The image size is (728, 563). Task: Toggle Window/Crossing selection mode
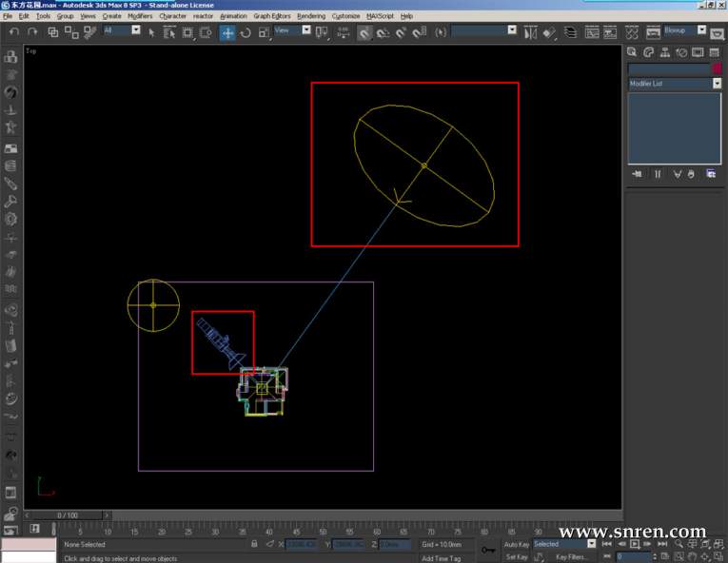click(x=206, y=32)
